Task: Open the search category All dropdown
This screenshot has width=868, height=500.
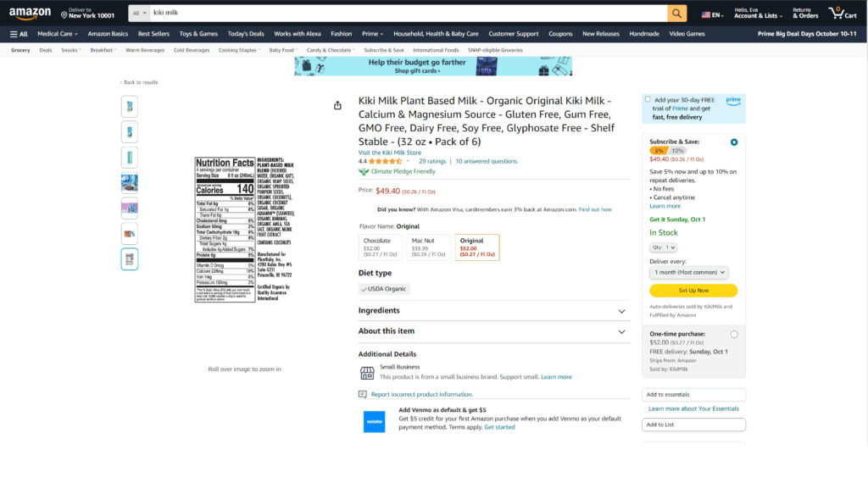Action: [x=139, y=14]
